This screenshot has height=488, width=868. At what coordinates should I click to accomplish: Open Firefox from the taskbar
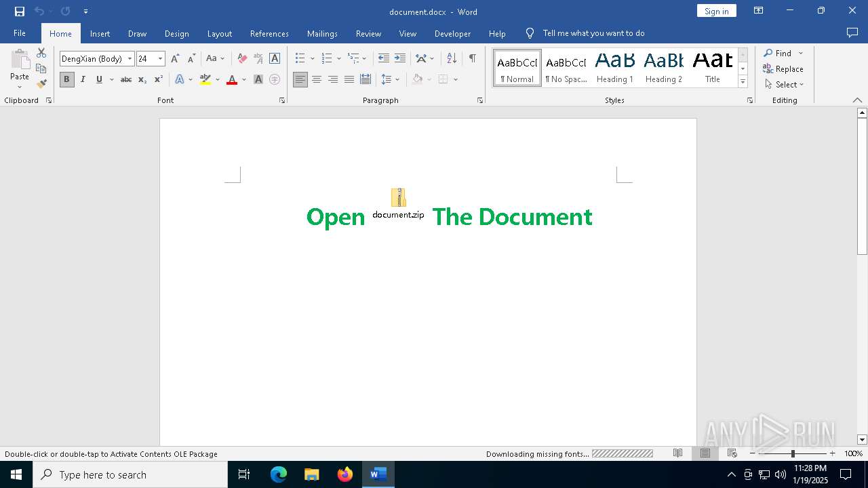(345, 474)
